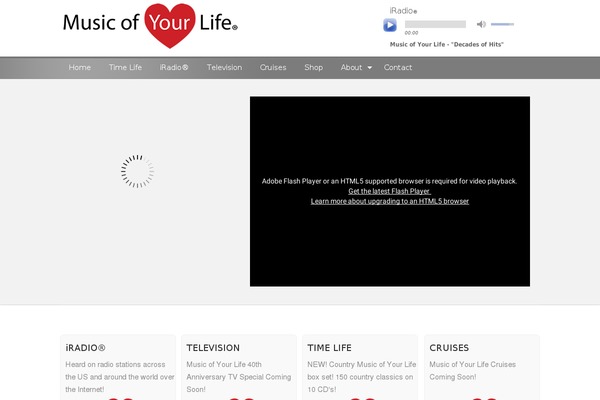The width and height of the screenshot is (600, 400).
Task: Click the iRadio audio progress bar
Action: tap(435, 24)
